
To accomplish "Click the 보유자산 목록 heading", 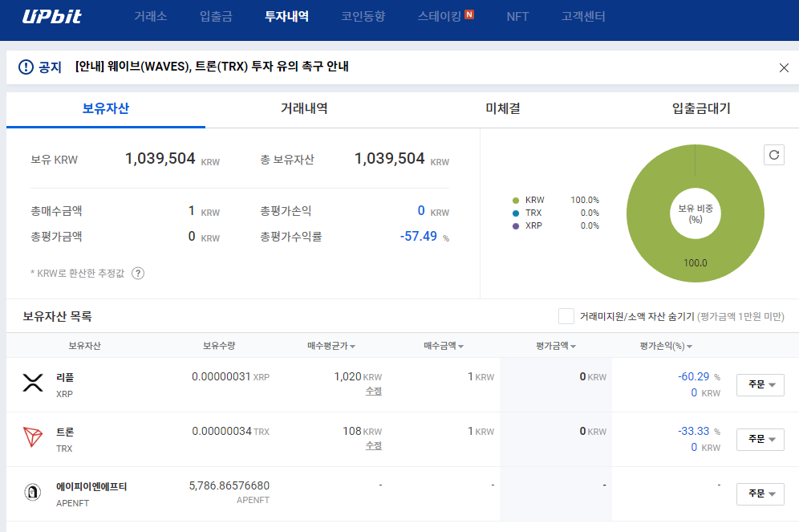I will tap(57, 316).
